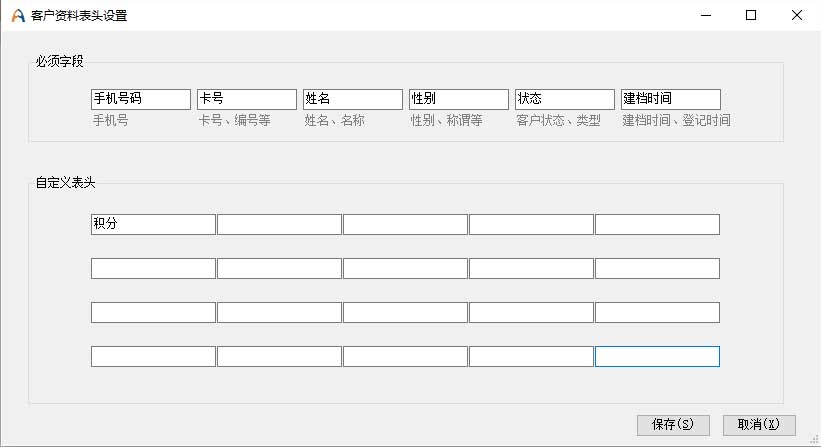This screenshot has height=447, width=821.
Task: Click the first field in the bottom custom row
Action: pyautogui.click(x=153, y=356)
